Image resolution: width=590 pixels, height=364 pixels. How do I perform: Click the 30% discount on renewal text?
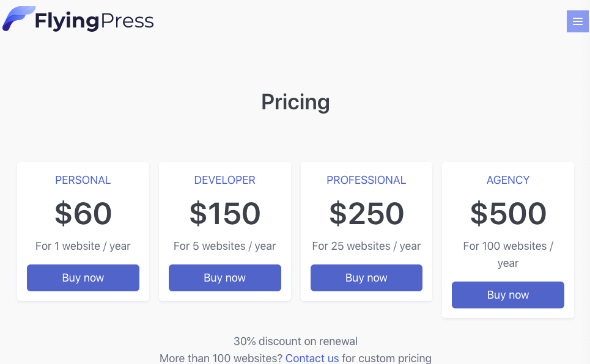295,341
